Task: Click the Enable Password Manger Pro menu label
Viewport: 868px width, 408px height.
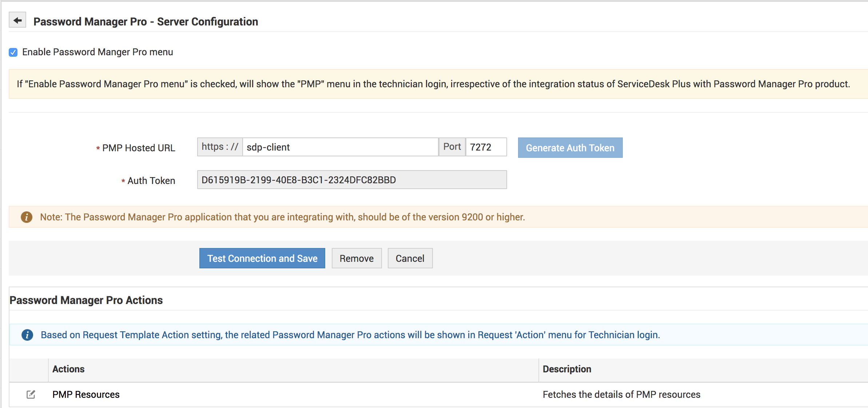Action: click(x=97, y=52)
